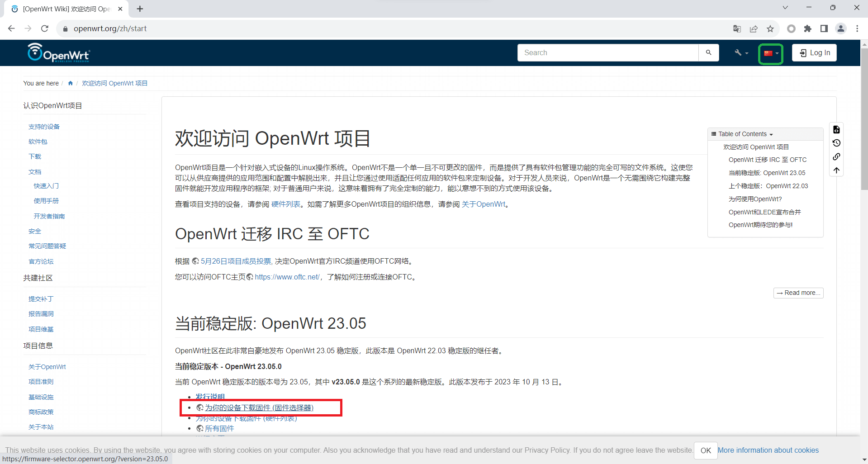Close the OpenWrt Wiki tab
The height and width of the screenshot is (464, 868).
120,9
